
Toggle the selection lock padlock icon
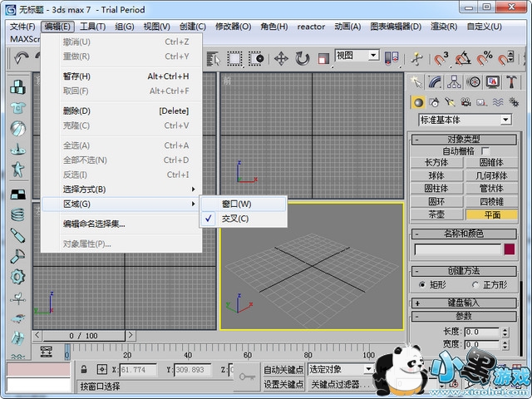point(83,369)
